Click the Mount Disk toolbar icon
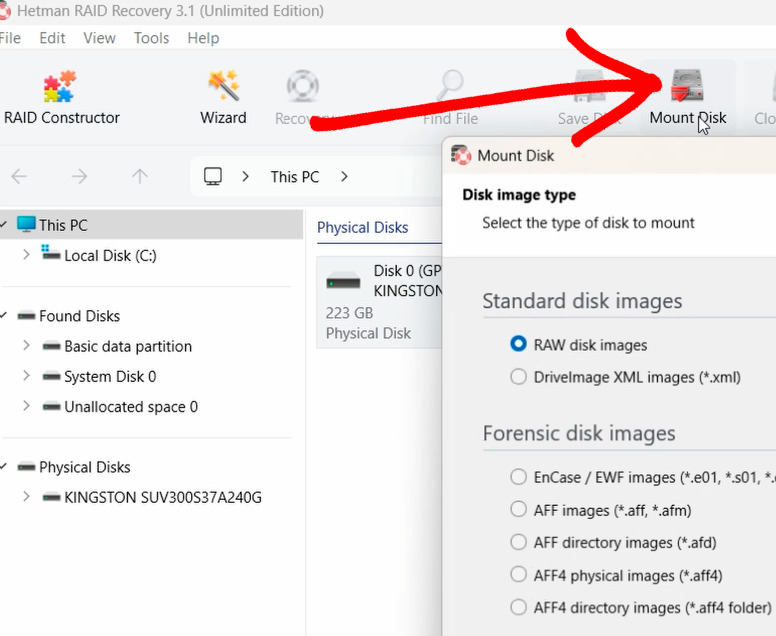 pos(687,85)
